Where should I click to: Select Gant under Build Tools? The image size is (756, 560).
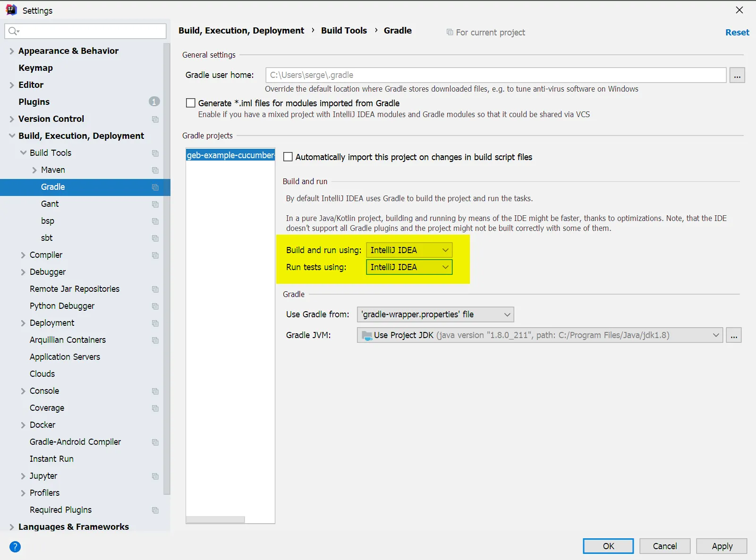click(50, 204)
